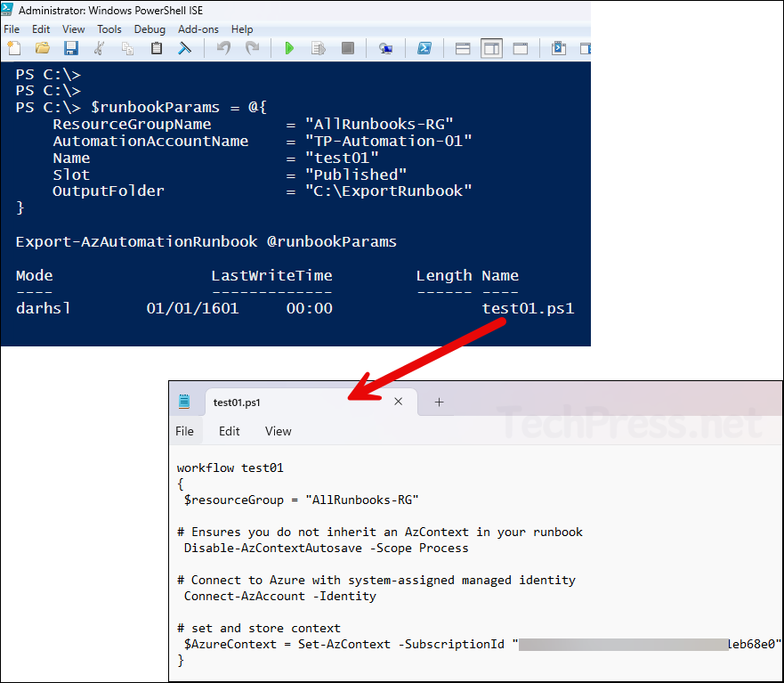Image resolution: width=784 pixels, height=683 pixels.
Task: Click the "Published" slot value
Action: (x=355, y=175)
